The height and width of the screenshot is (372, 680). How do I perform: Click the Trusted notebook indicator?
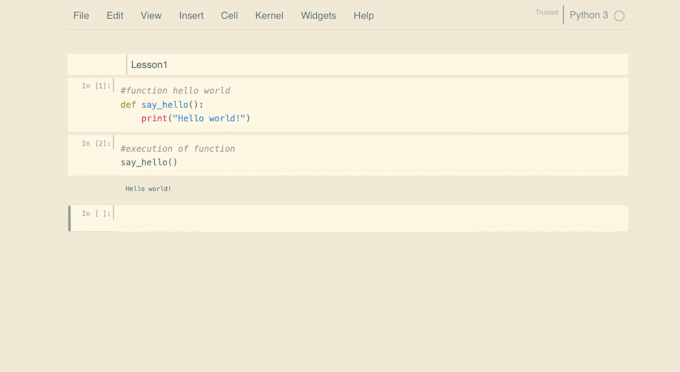click(546, 13)
